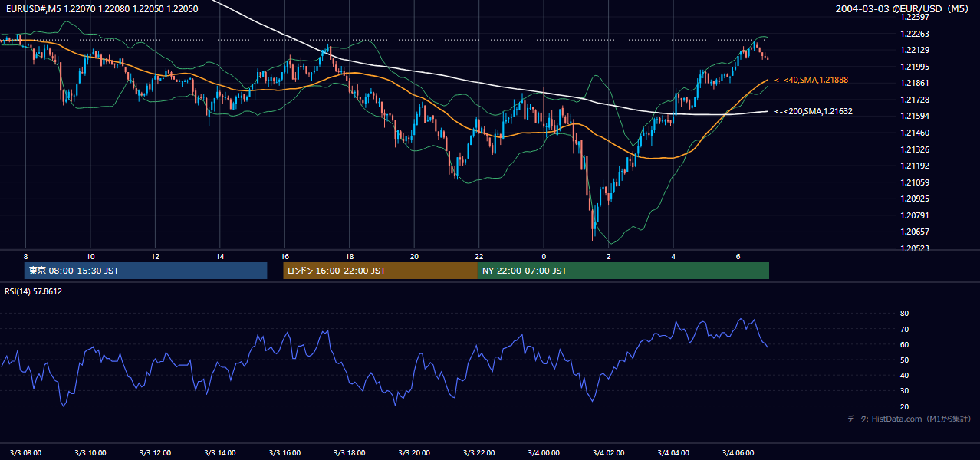Click RSI level 40 on the axis
The width and height of the screenshot is (980, 460).
click(904, 375)
